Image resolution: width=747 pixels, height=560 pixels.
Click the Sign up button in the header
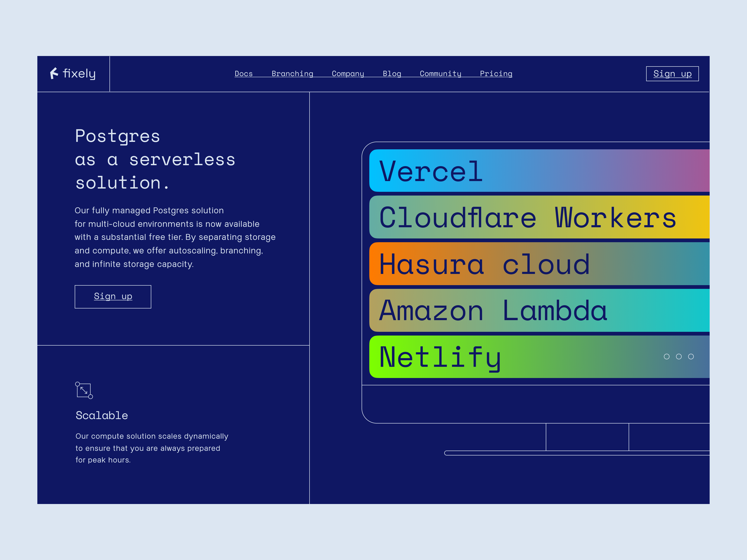[672, 73]
